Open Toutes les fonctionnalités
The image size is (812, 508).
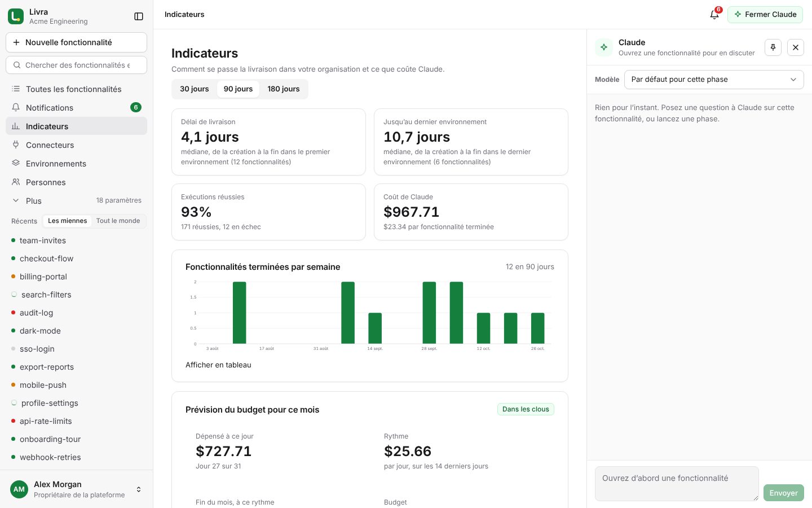[76, 89]
